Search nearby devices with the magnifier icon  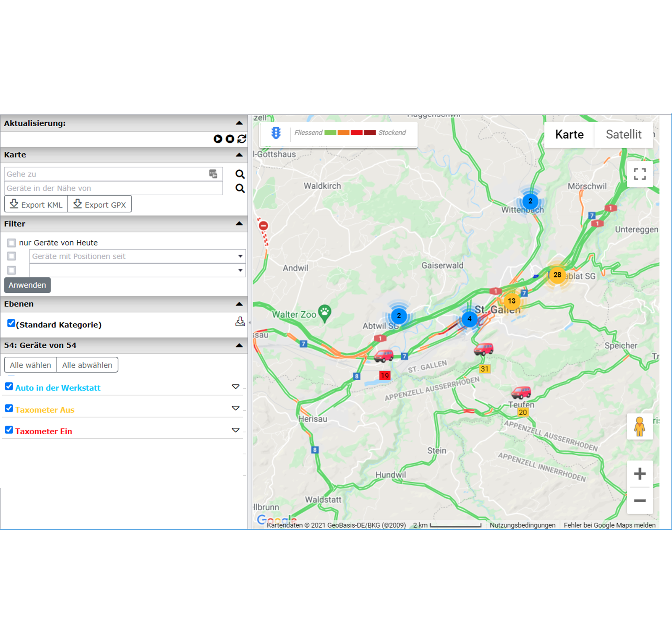[240, 188]
